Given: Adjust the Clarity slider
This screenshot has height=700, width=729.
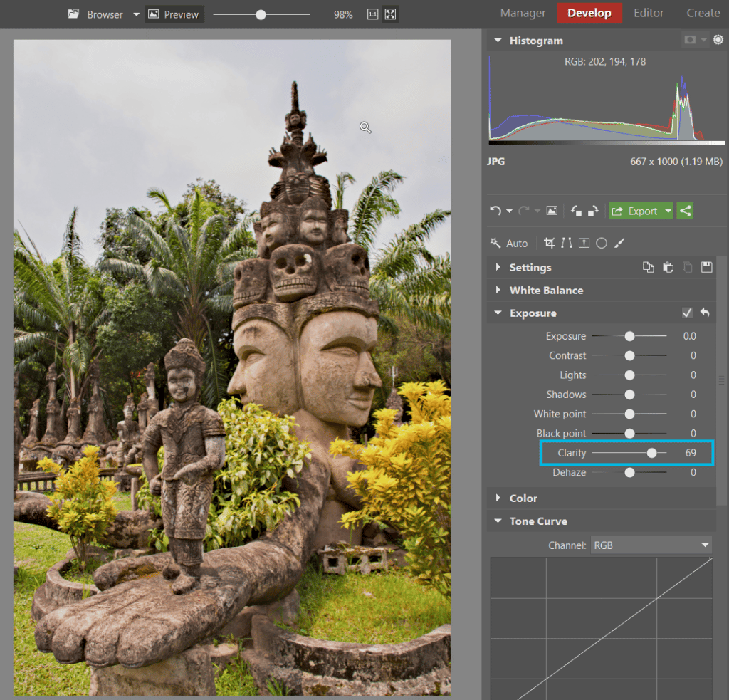Looking at the screenshot, I should (x=652, y=453).
